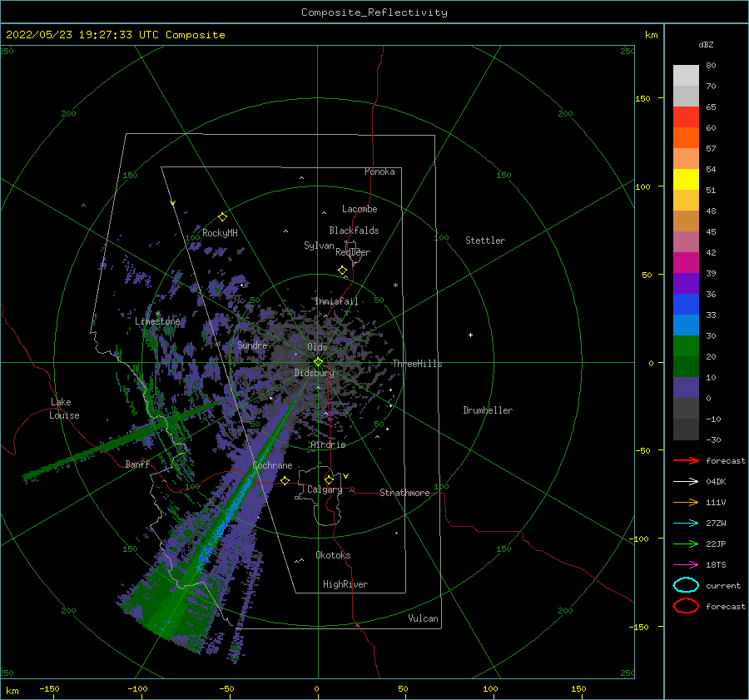Click the Okotoks city label
749x700 pixels.
[x=334, y=555]
